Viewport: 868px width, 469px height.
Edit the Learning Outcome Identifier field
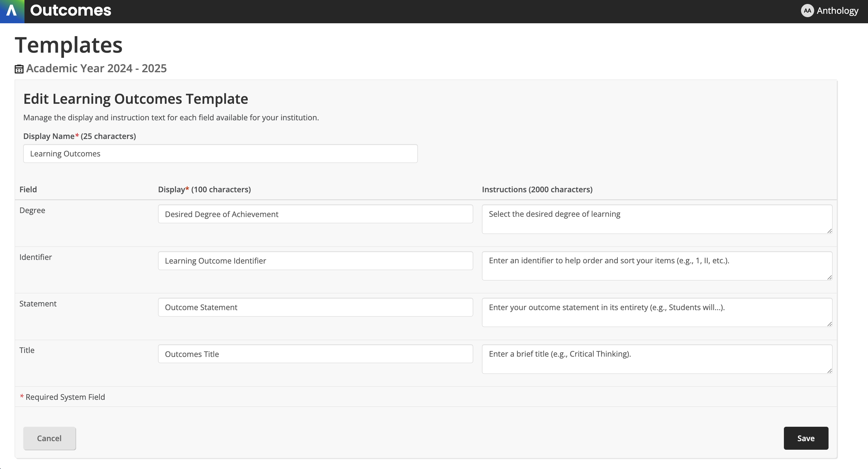[315, 261]
